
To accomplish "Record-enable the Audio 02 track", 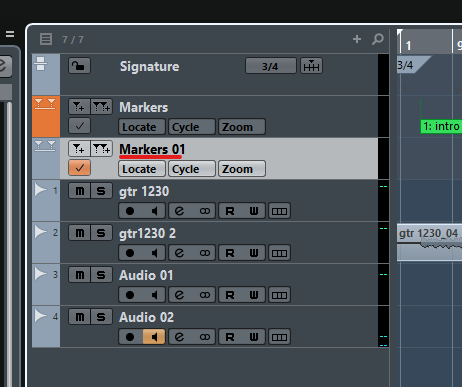I will pyautogui.click(x=130, y=337).
